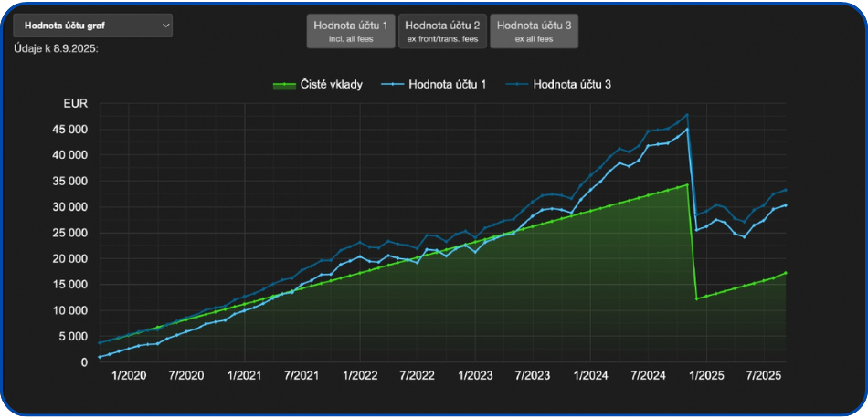868x418 pixels.
Task: Click the first data point of Hodnota účtu 1 line
Action: (x=100, y=357)
